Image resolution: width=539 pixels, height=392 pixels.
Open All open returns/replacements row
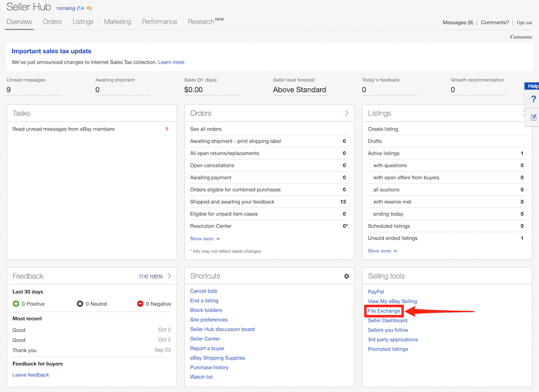(x=268, y=153)
